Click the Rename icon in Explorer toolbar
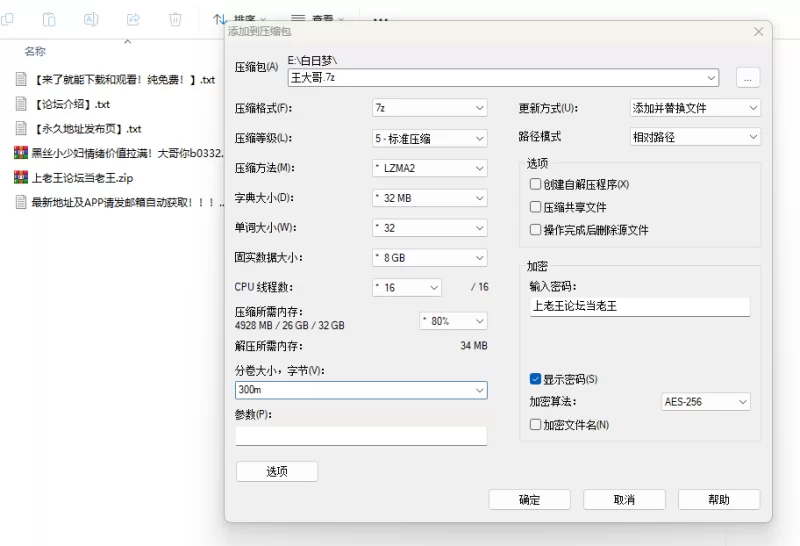 pyautogui.click(x=91, y=19)
